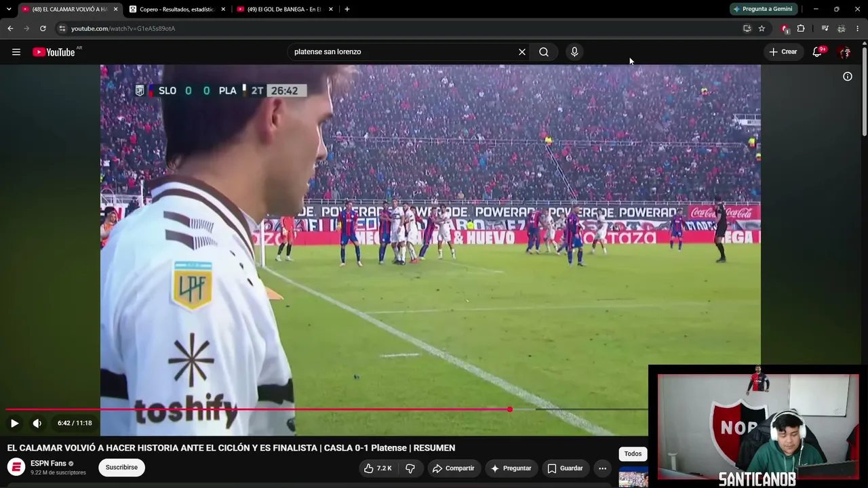Open more actions three-dot menu
The image size is (868, 488).
click(x=602, y=468)
